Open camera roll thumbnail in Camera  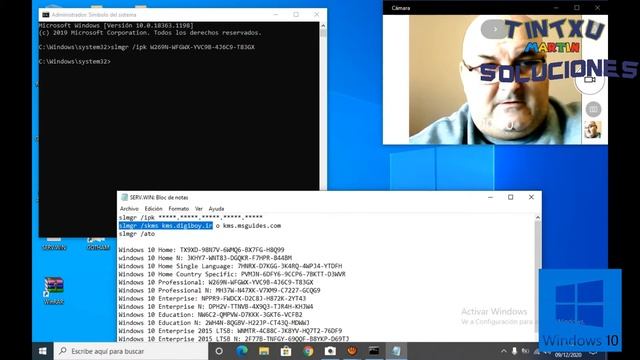click(592, 130)
